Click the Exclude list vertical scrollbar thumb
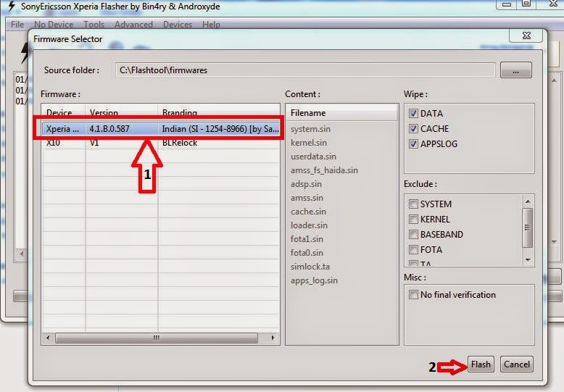Viewport: 564px width, 392px height. coord(527,228)
